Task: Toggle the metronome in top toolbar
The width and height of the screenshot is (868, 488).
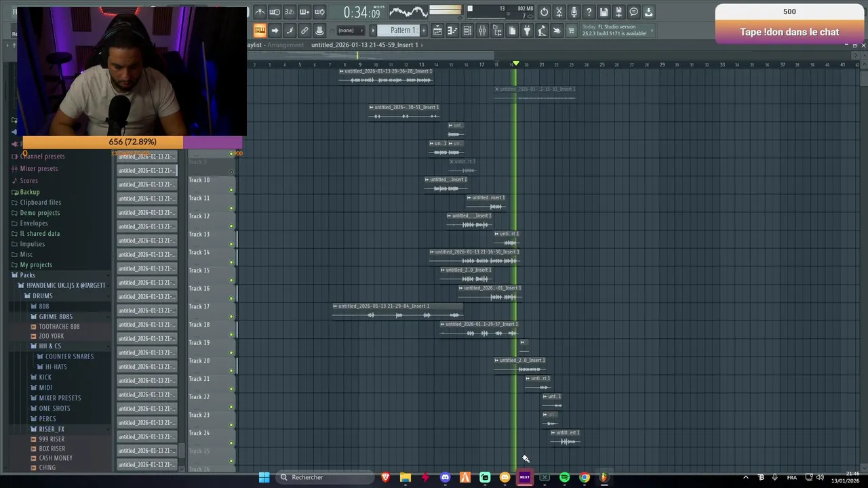Action: click(260, 12)
